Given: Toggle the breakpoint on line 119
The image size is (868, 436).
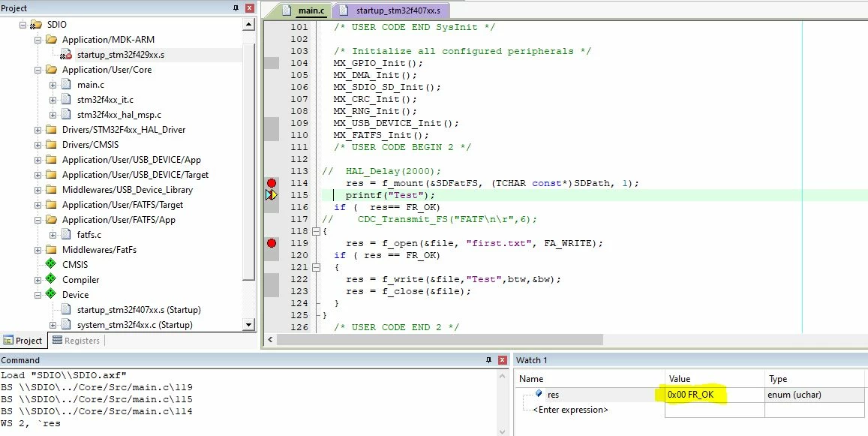Looking at the screenshot, I should 272,242.
